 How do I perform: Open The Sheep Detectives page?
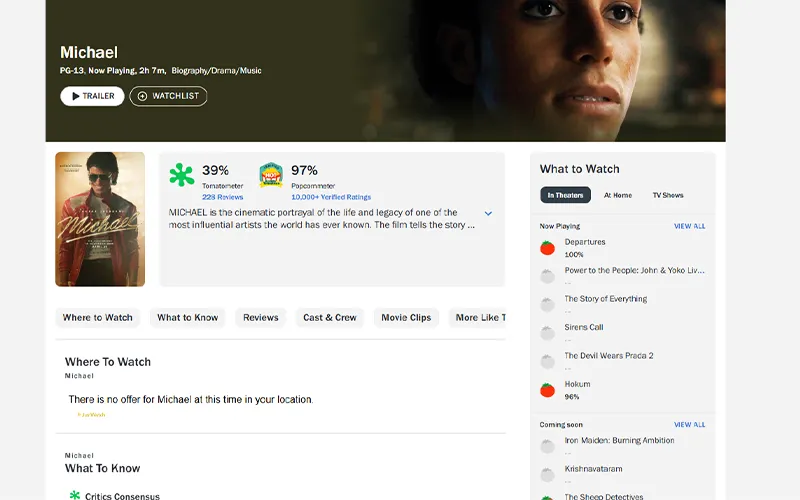[604, 496]
